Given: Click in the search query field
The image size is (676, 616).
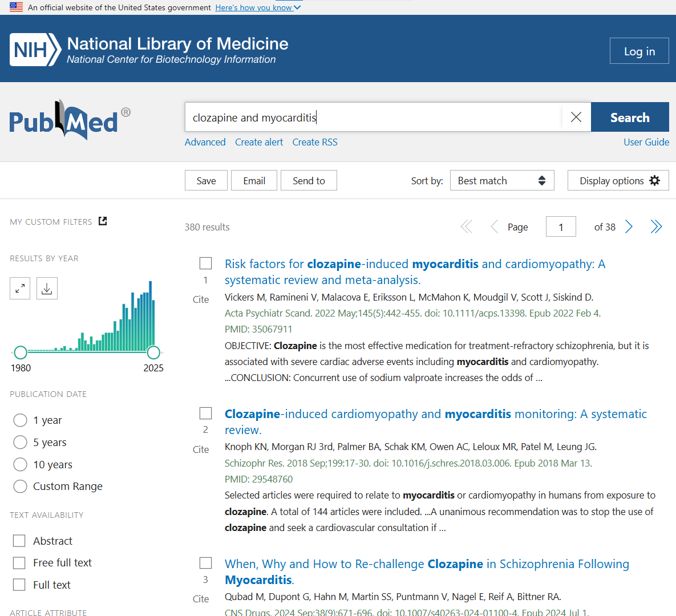Looking at the screenshot, I should [373, 117].
